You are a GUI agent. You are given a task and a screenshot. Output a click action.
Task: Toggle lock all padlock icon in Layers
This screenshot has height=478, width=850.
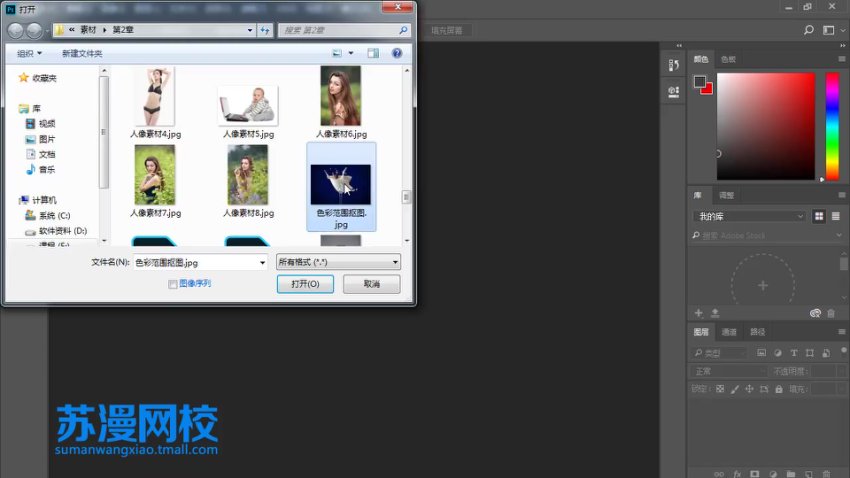point(778,389)
